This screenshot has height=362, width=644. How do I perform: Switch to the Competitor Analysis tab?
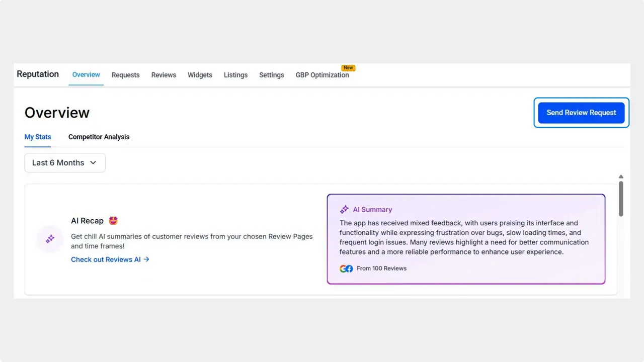[x=99, y=137]
